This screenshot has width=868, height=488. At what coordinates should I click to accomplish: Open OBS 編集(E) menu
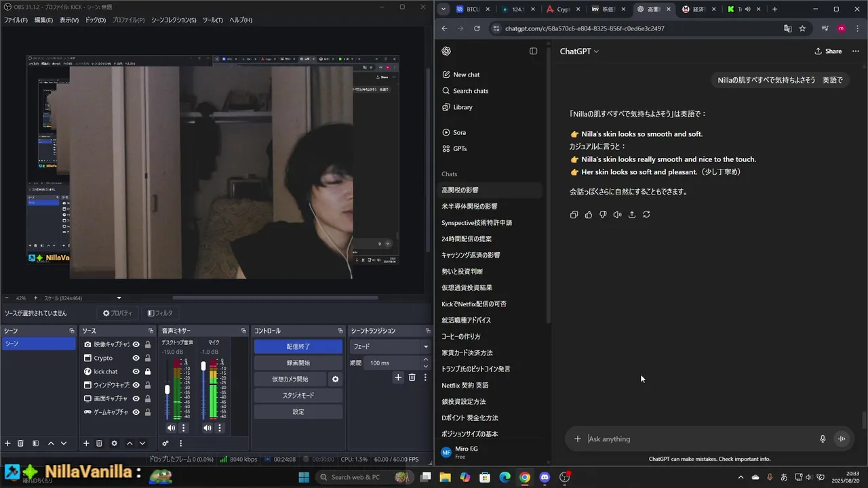pyautogui.click(x=43, y=20)
